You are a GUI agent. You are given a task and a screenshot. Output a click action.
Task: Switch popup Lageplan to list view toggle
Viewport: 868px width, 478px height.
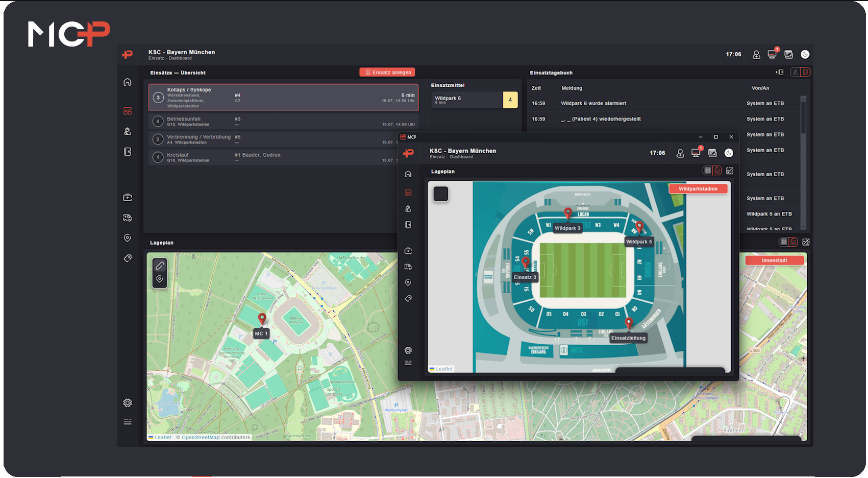(x=707, y=171)
